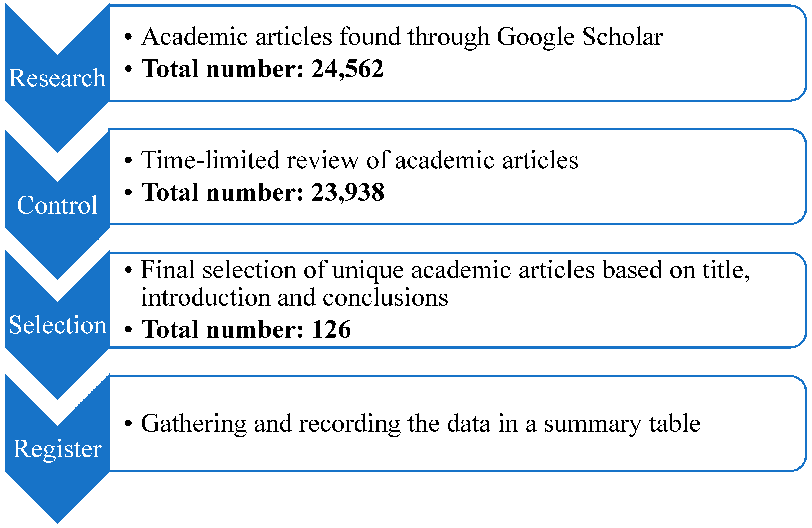Image resolution: width=812 pixels, height=528 pixels.
Task: Click 'Time-limited review of academic articles' line
Action: coord(360,160)
